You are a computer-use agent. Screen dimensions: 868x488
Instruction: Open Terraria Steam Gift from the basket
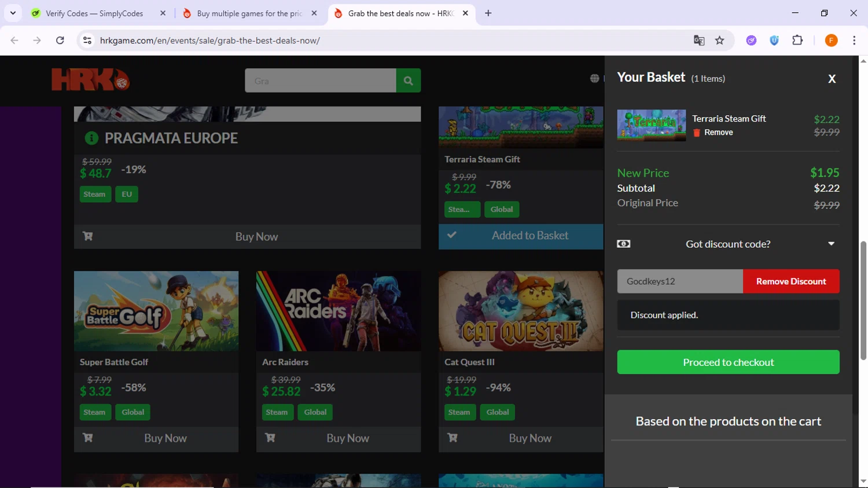(729, 118)
